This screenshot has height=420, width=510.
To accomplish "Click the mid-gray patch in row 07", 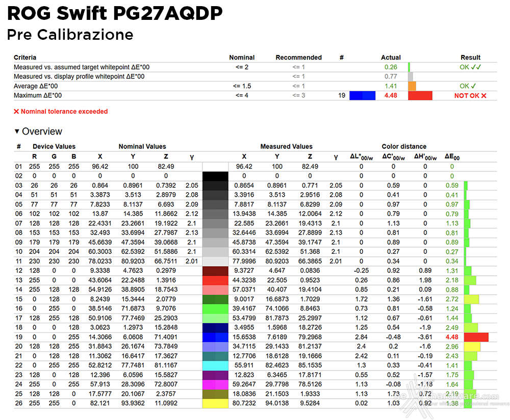I will [215, 223].
